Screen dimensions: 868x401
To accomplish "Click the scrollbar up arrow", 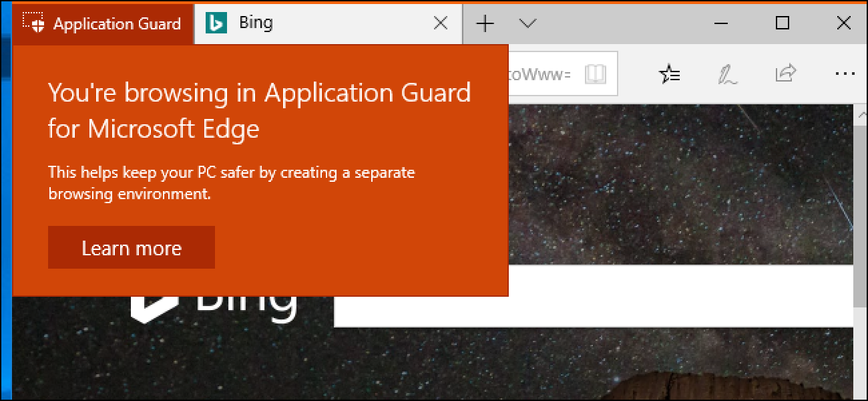I will [x=860, y=115].
